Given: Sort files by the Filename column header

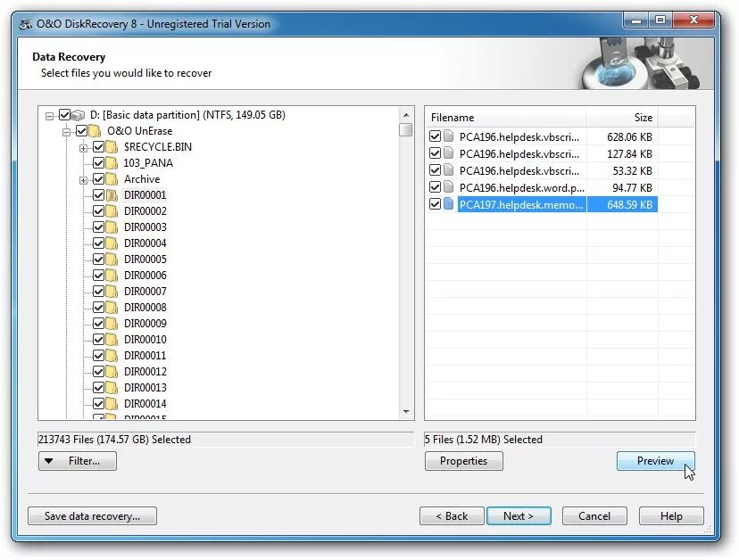Looking at the screenshot, I should coord(506,118).
